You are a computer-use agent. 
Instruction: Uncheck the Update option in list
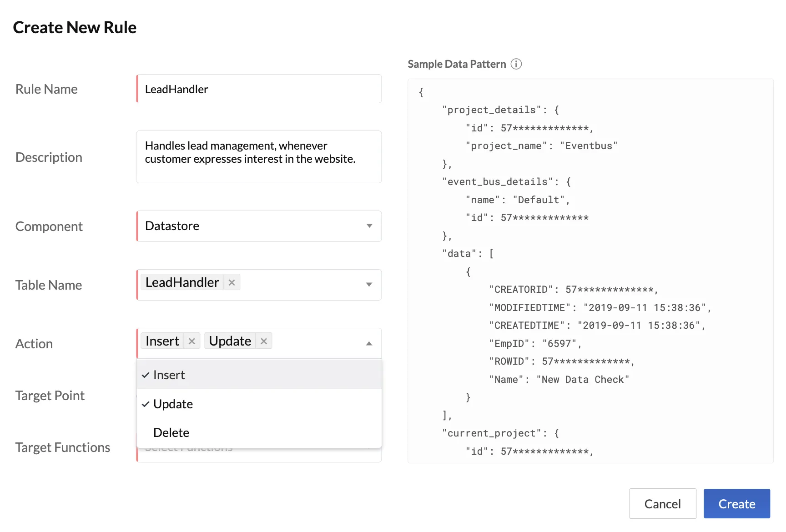(259, 404)
